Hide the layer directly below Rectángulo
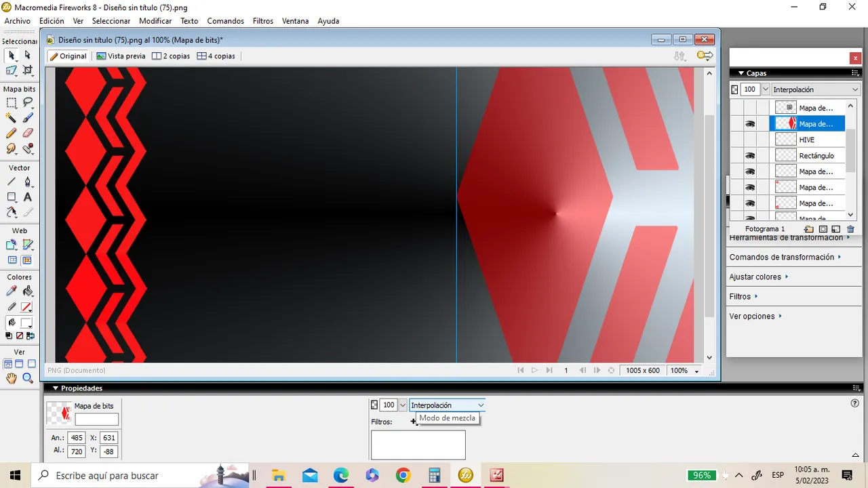 [x=750, y=171]
